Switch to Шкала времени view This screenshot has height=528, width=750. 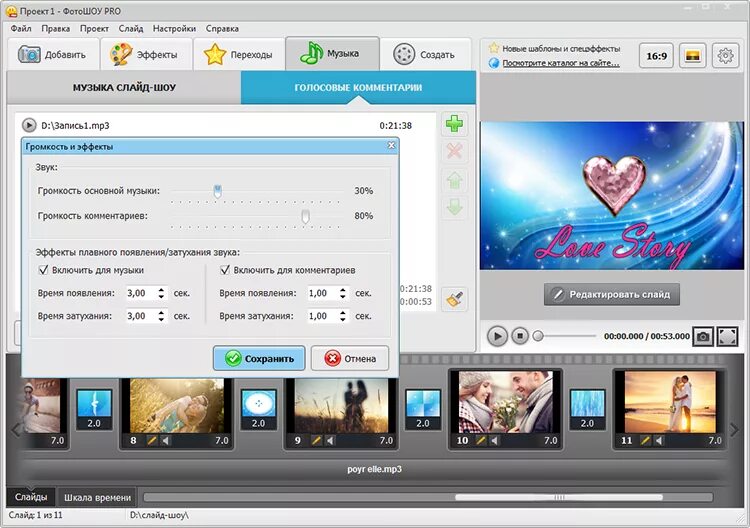[x=97, y=497]
